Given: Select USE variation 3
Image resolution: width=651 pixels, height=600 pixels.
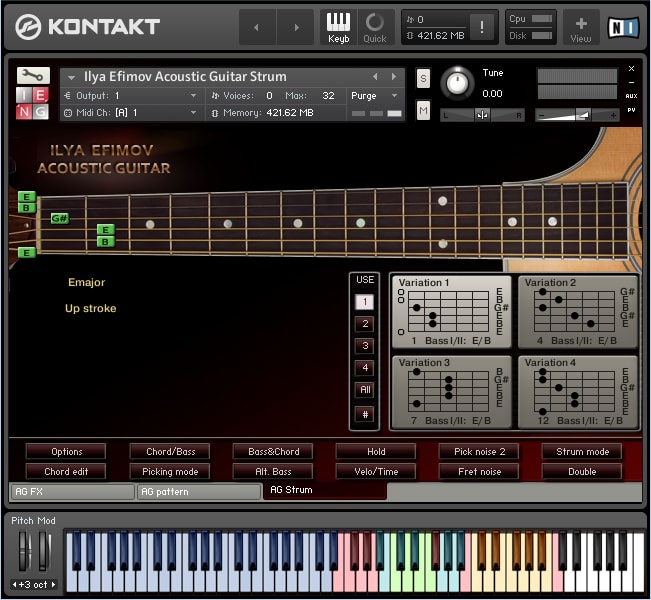Looking at the screenshot, I should (x=365, y=345).
